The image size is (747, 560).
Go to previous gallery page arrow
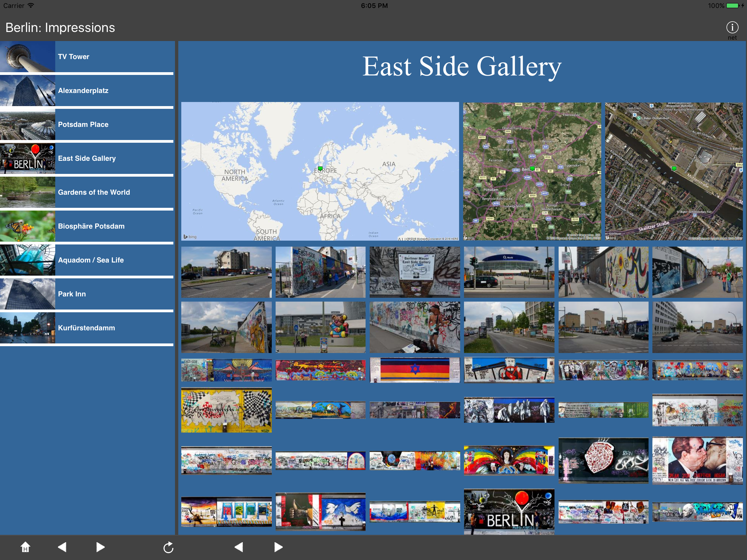239,547
